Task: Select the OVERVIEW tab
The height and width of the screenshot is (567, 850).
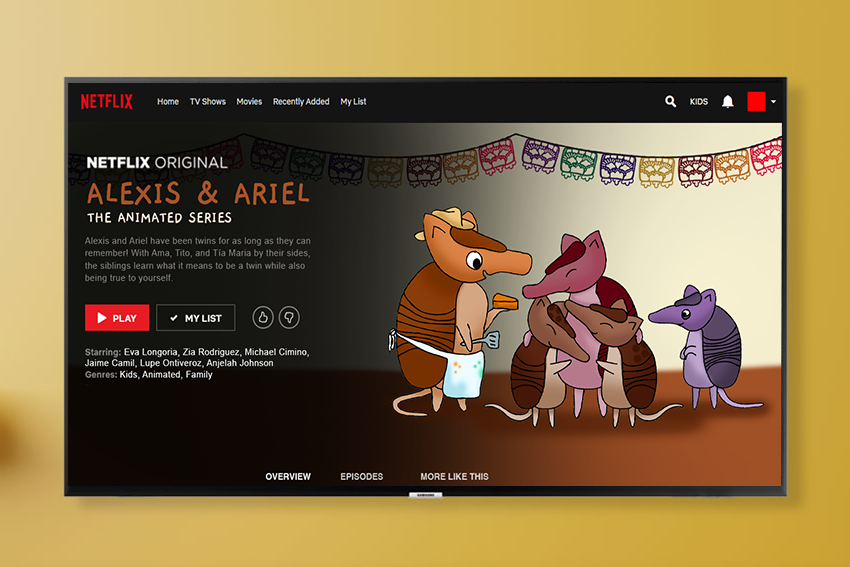Action: coord(288,476)
